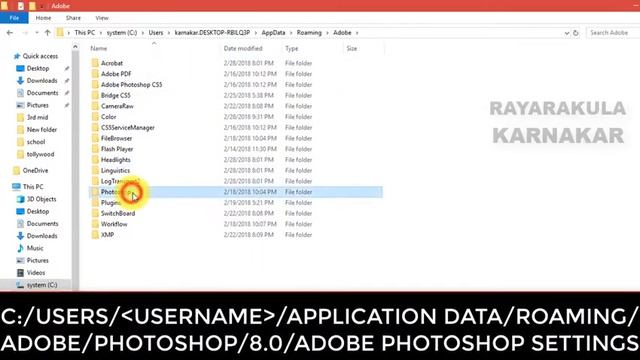Viewport: 640px width, 360px height.
Task: Open pinned Pictures under Quick access
Action: (x=38, y=105)
